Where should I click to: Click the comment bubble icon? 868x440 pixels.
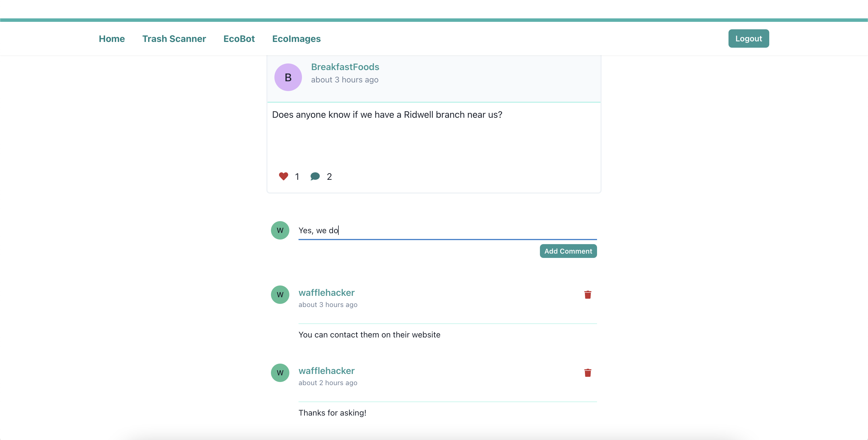[x=315, y=176]
